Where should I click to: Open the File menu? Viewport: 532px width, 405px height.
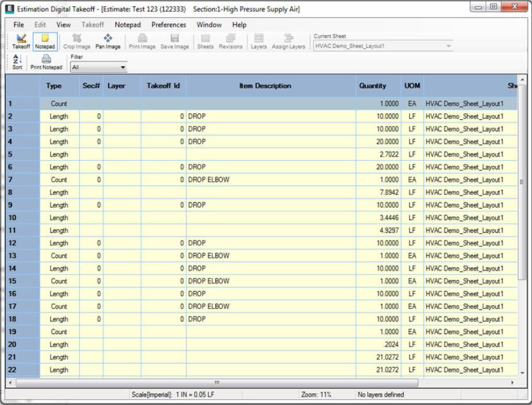[x=19, y=25]
